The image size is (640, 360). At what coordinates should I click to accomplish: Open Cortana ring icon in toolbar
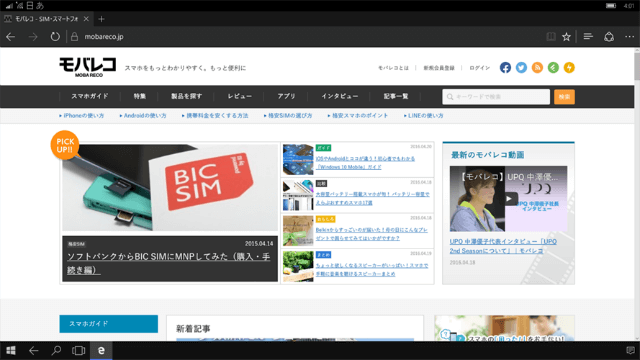[609, 37]
